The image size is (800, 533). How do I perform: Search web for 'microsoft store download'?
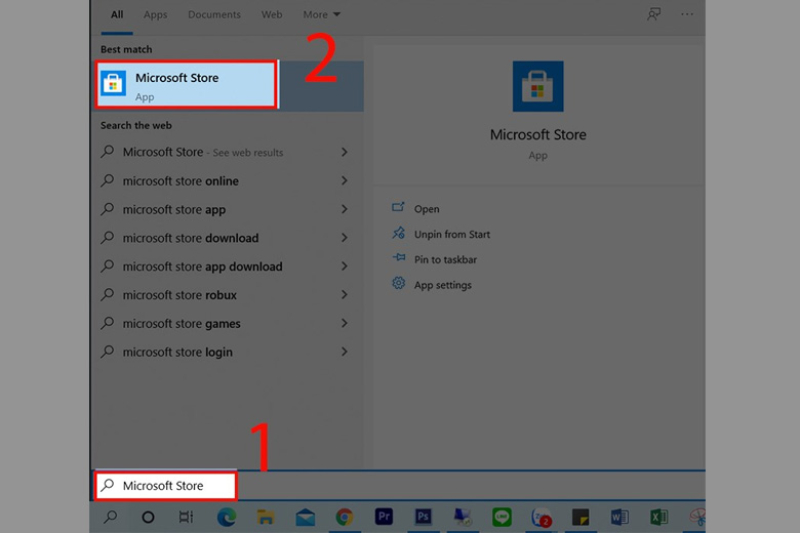pyautogui.click(x=191, y=238)
